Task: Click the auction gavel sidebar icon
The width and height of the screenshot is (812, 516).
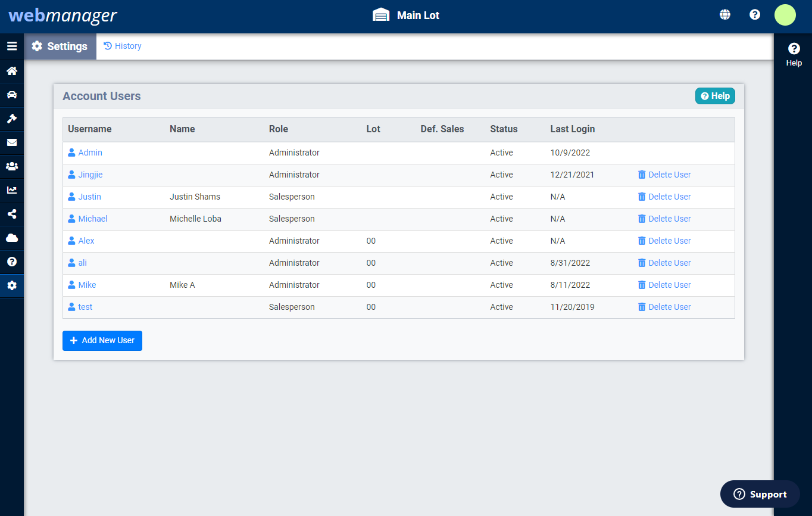Action: click(x=12, y=119)
